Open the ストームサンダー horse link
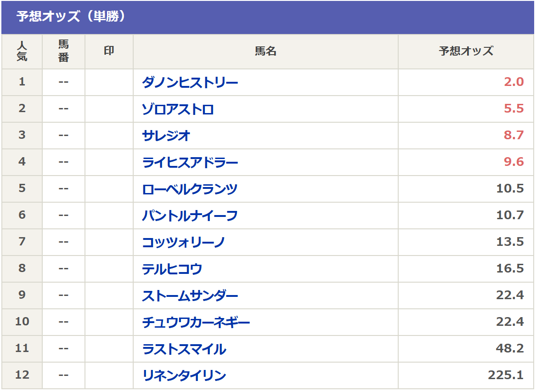 pos(190,296)
